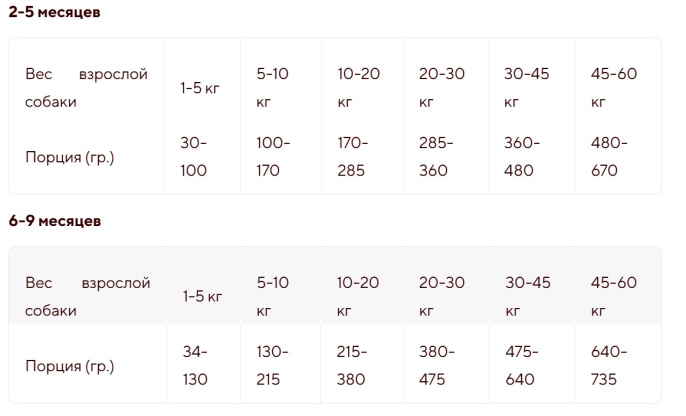The image size is (686, 416).
Task: Click "Вес взрослой собаки" in the 2-5 месяцев table
Action: (x=87, y=88)
